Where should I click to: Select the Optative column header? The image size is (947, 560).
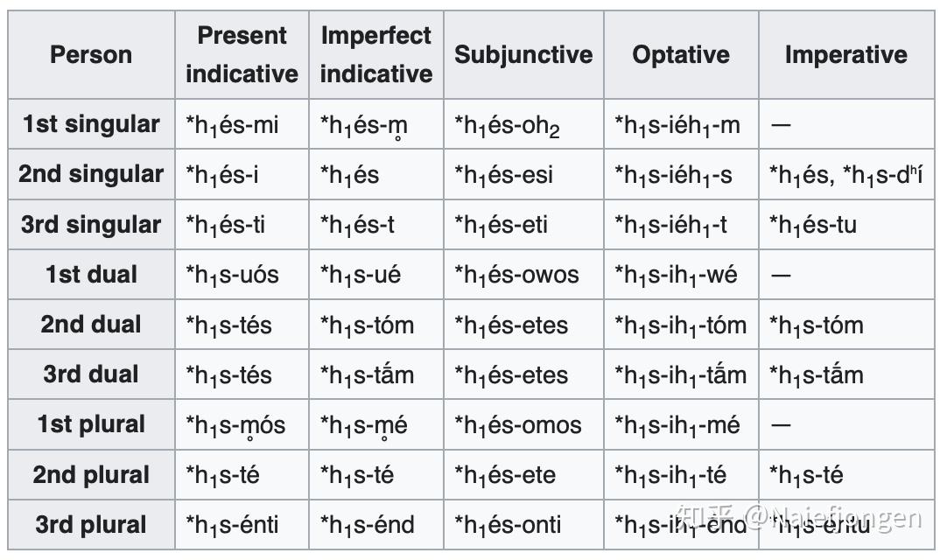(681, 54)
